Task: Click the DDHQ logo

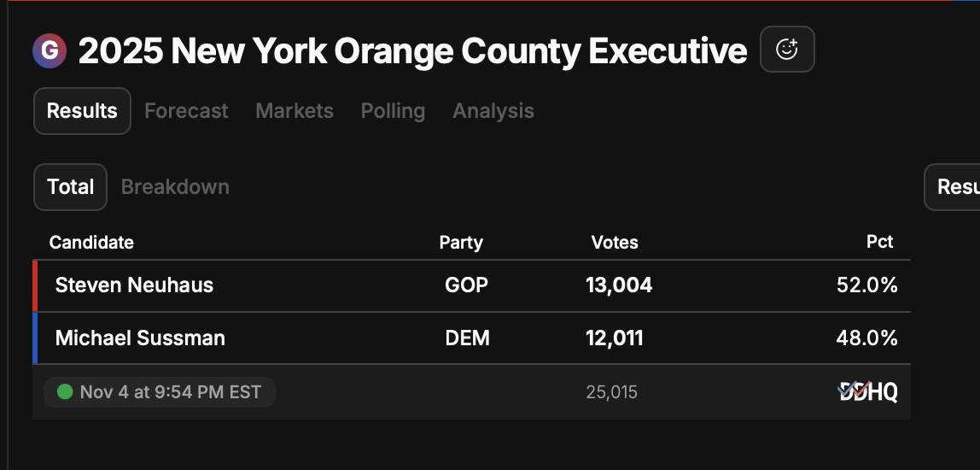Action: pyautogui.click(x=867, y=392)
